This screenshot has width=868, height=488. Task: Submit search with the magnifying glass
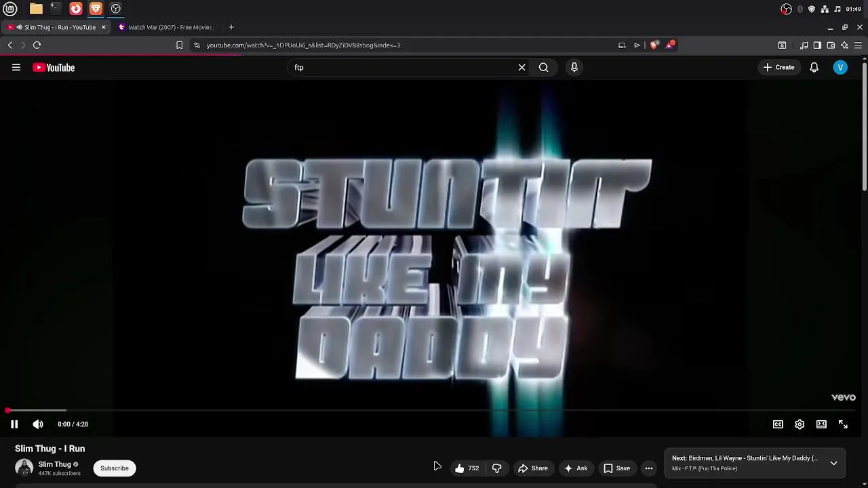(543, 67)
